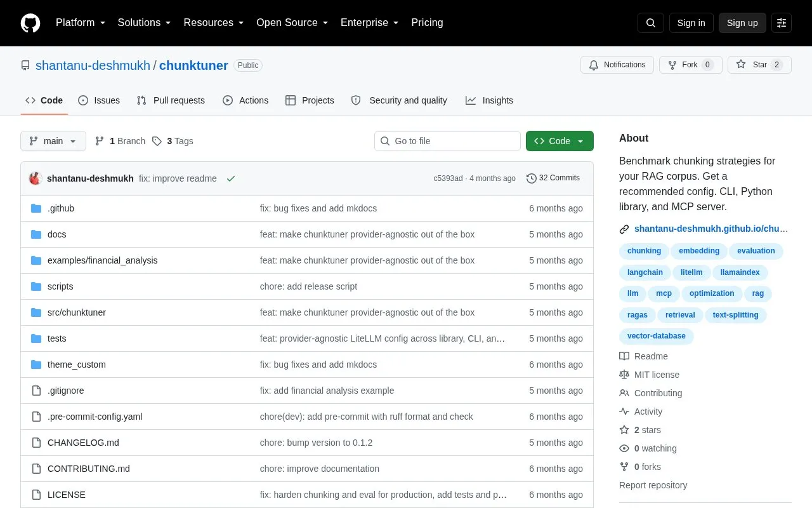The width and height of the screenshot is (812, 508).
Task: Open the tests folder
Action: (x=57, y=338)
